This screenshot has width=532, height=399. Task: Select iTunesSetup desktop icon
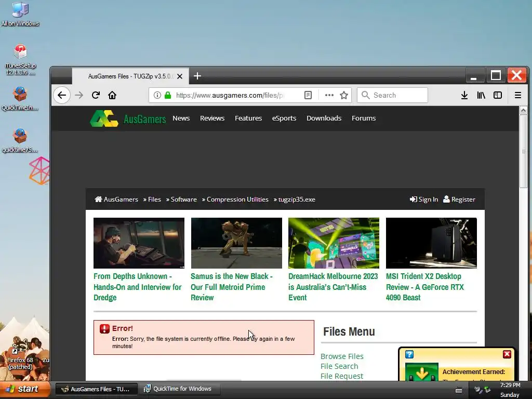20,60
